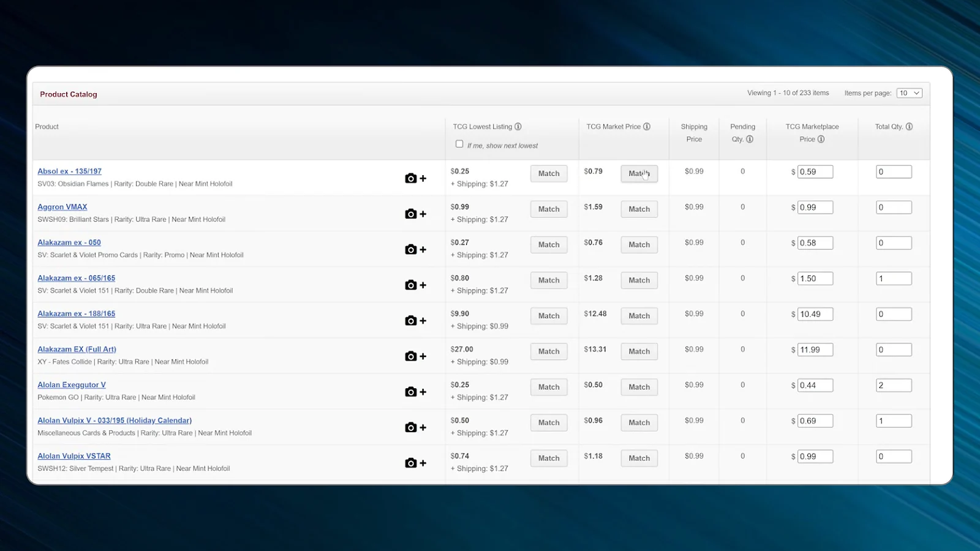The height and width of the screenshot is (551, 980).
Task: Enable the 'If me, show next lowest' checkbox
Action: 459,143
